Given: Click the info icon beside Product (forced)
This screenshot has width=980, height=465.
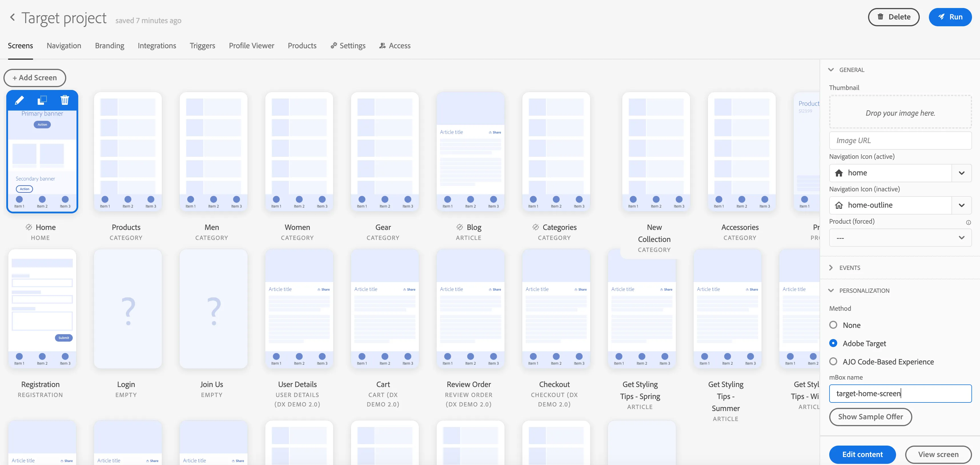Looking at the screenshot, I should click(968, 222).
